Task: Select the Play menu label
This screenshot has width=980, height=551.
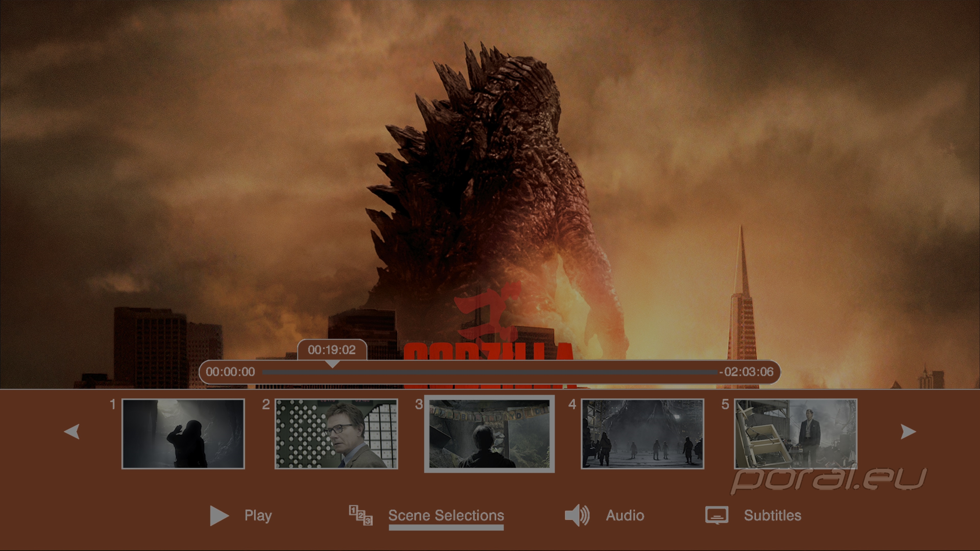Action: coord(258,516)
